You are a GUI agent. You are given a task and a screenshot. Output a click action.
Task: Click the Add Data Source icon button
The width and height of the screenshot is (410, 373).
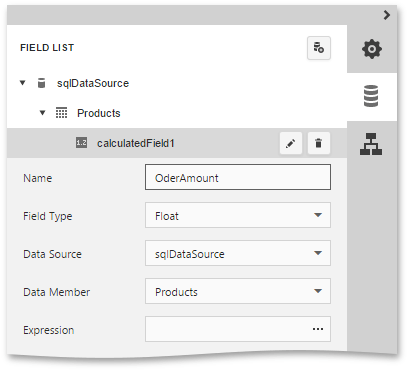(319, 48)
